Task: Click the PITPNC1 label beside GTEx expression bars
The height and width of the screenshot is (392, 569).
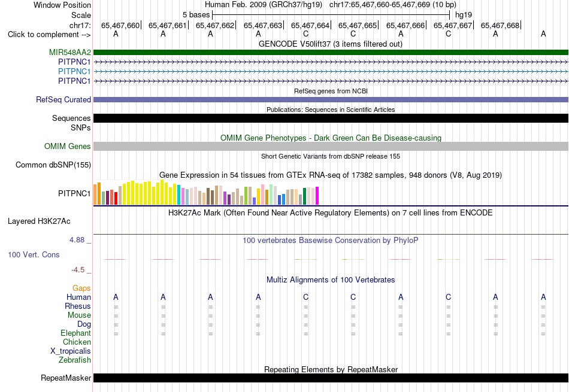Action: pos(74,194)
